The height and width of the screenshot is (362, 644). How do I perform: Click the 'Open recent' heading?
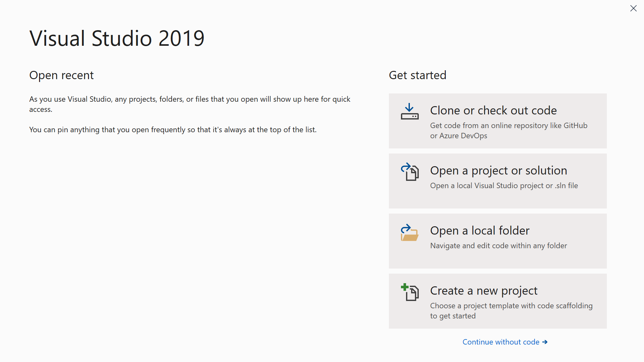pos(61,75)
